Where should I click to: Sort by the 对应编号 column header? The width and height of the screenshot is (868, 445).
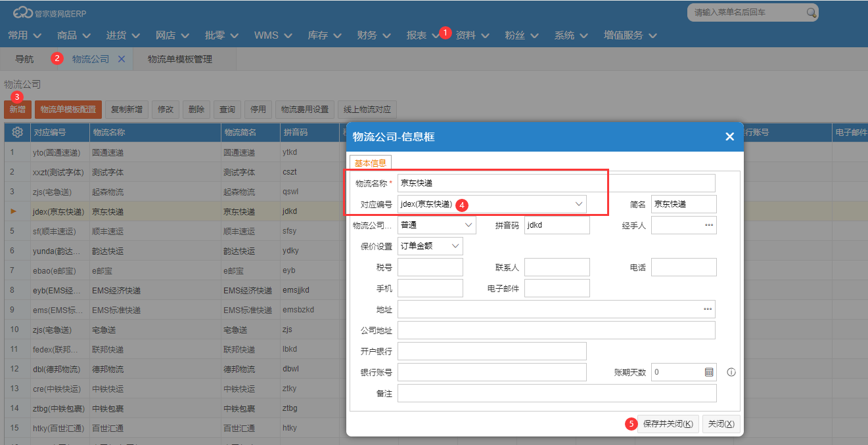[x=60, y=132]
